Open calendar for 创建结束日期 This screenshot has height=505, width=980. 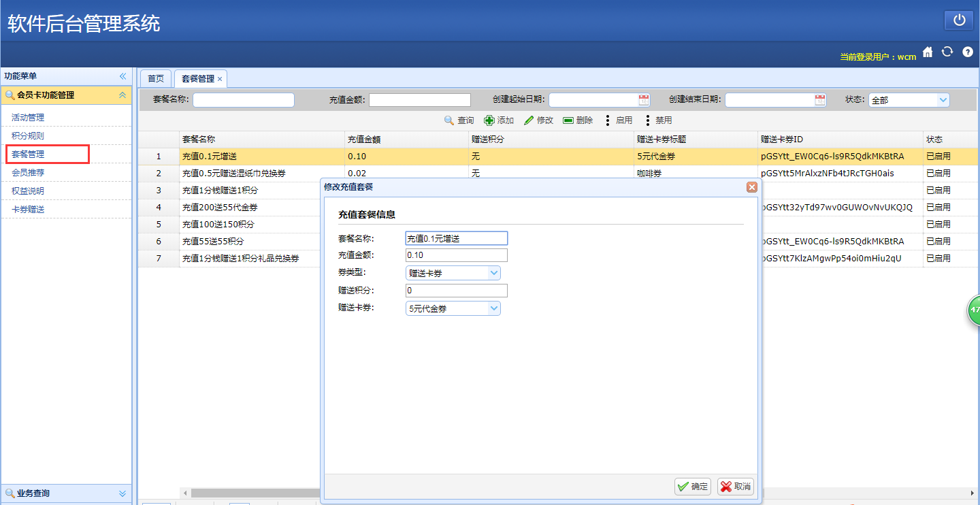click(x=820, y=100)
